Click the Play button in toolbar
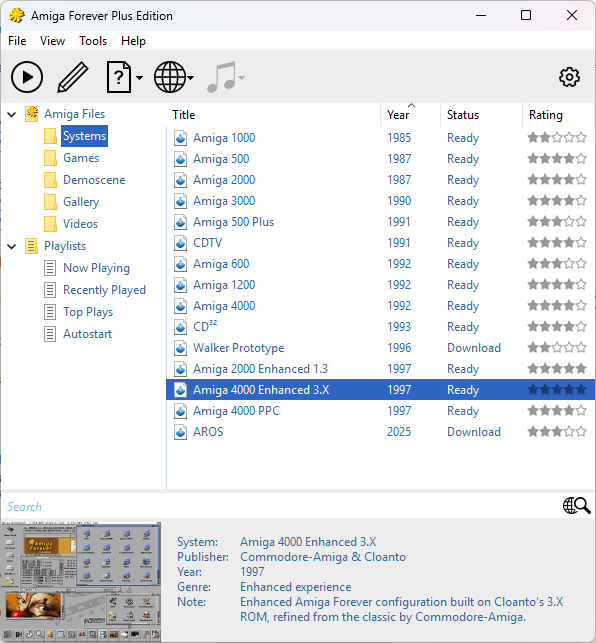 coord(27,77)
